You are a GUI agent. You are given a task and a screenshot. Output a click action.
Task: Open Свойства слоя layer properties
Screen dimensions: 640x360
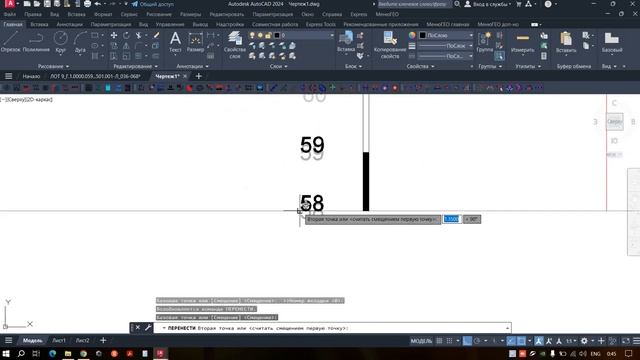(x=235, y=45)
